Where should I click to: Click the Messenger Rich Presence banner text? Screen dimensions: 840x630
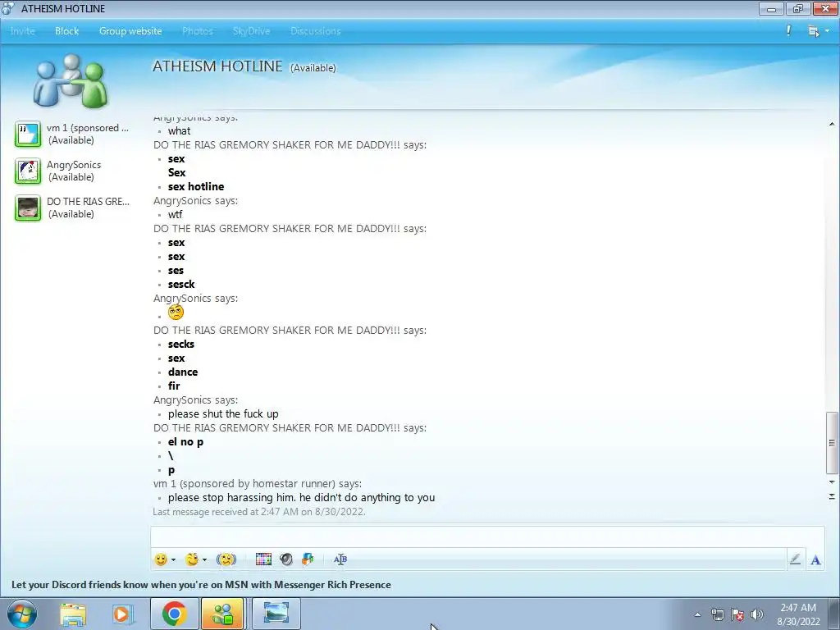[202, 584]
